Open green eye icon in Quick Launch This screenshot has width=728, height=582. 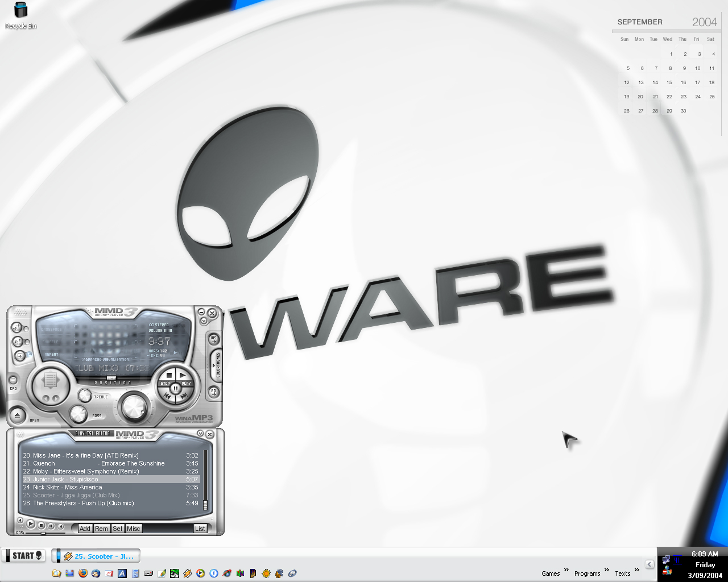click(175, 573)
